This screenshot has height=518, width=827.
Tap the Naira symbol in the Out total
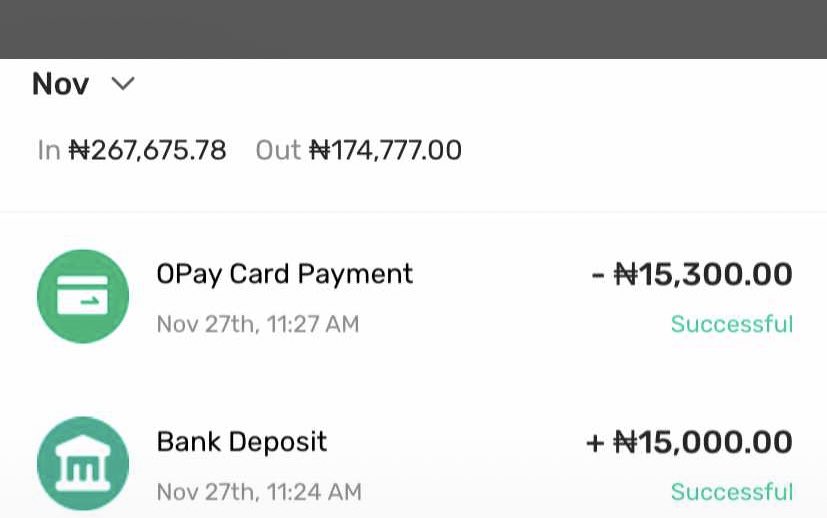pos(319,151)
